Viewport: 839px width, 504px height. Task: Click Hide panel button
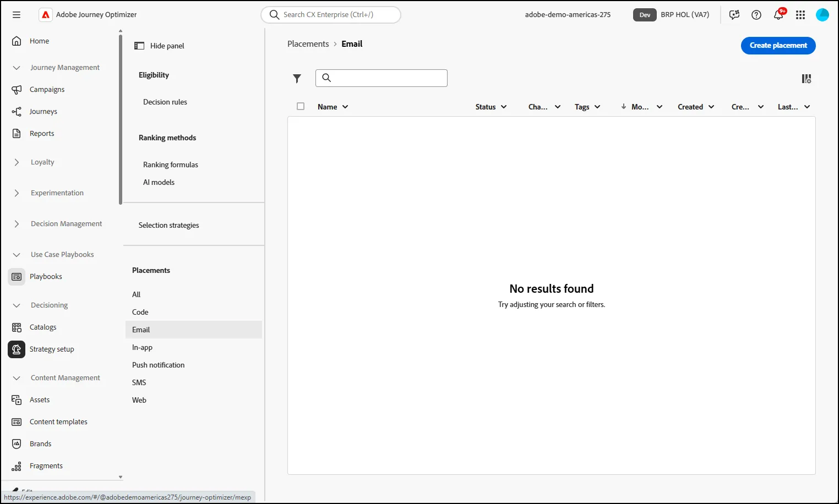click(x=160, y=46)
